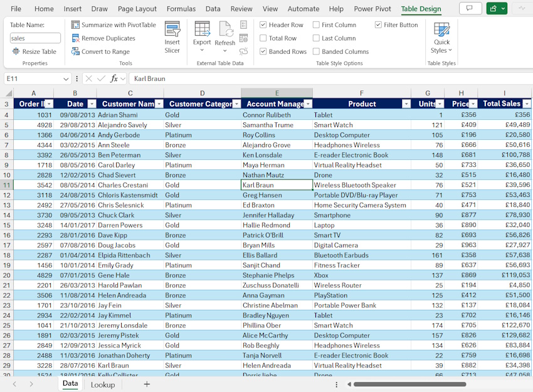This screenshot has width=533, height=392.
Task: Toggle the Banded Columns checkbox
Action: (317, 51)
